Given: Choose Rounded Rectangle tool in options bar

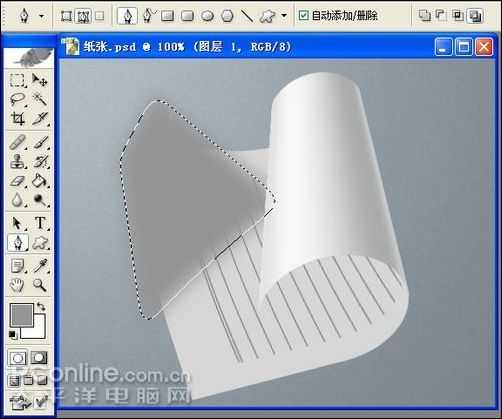Looking at the screenshot, I should tap(187, 15).
